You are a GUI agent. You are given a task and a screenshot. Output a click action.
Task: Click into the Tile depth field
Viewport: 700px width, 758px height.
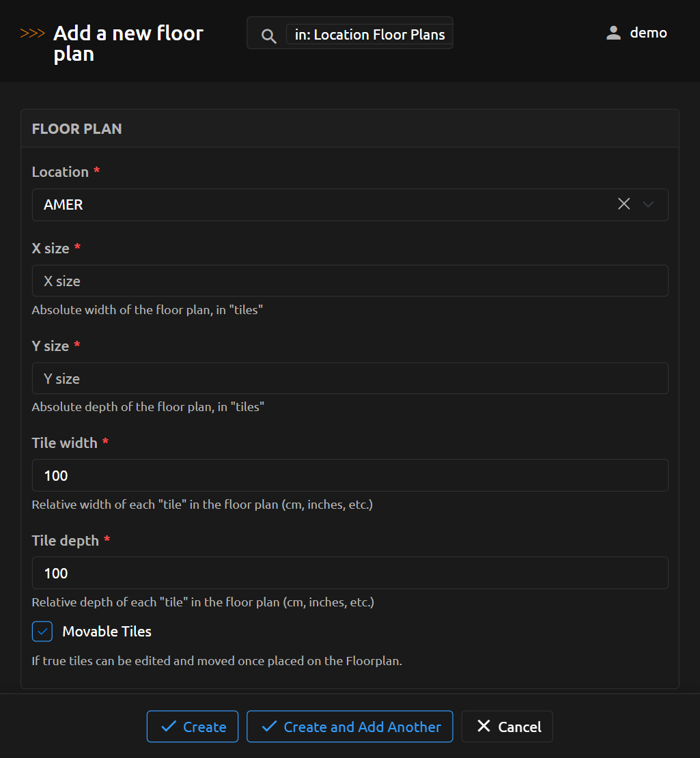tap(350, 573)
